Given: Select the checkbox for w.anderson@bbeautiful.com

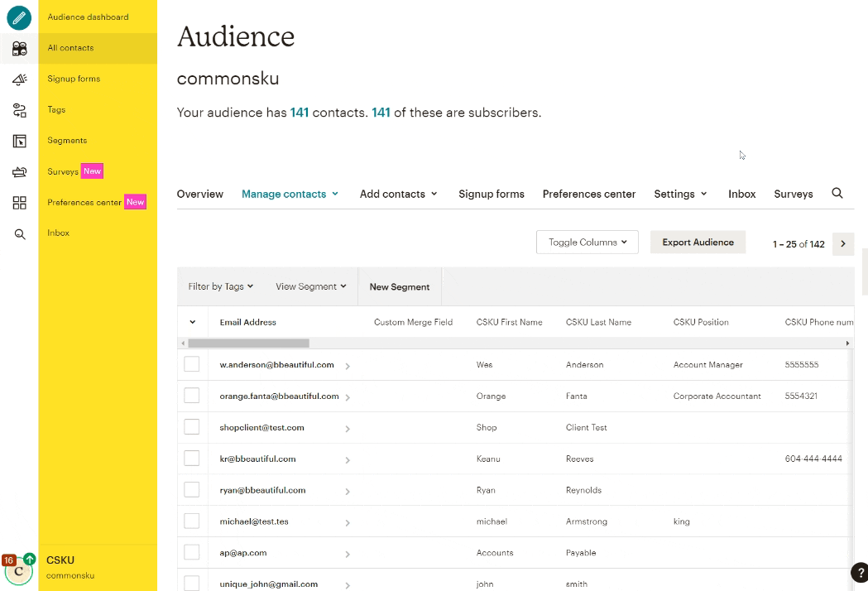Looking at the screenshot, I should click(192, 364).
